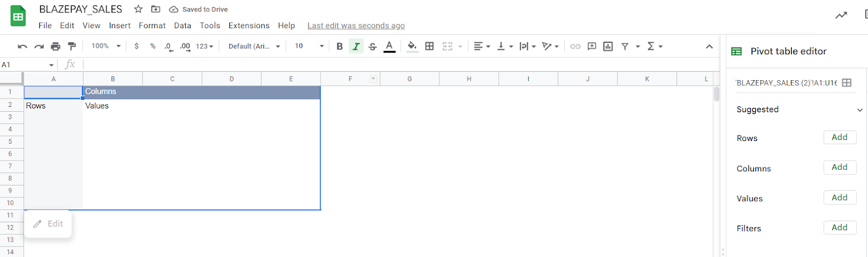This screenshot has height=257, width=868.
Task: Select the Values cell in B2
Action: (x=112, y=106)
